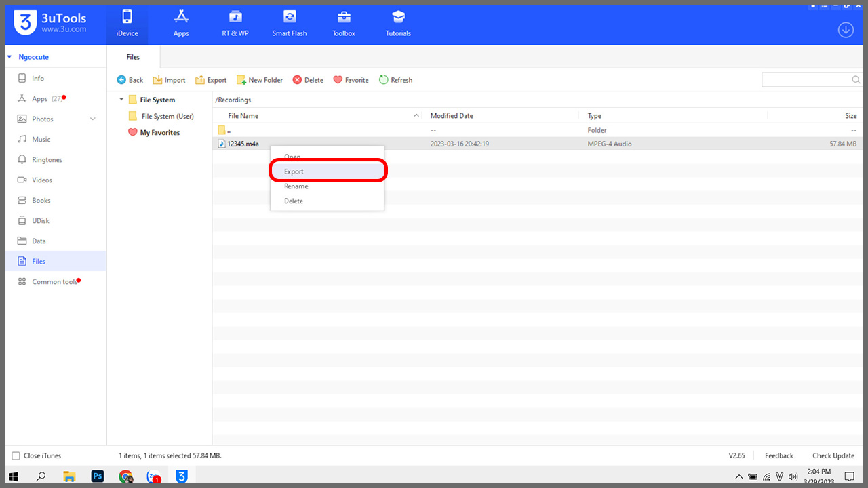
Task: Open the notification center icon
Action: (x=849, y=476)
